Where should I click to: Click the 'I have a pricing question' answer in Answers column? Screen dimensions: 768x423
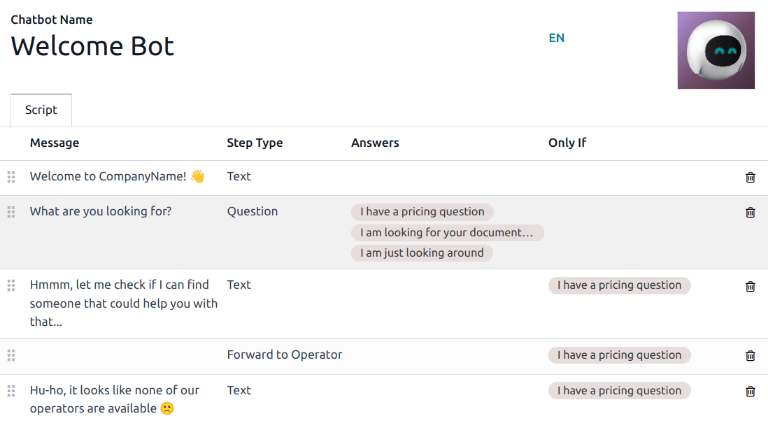tap(422, 212)
